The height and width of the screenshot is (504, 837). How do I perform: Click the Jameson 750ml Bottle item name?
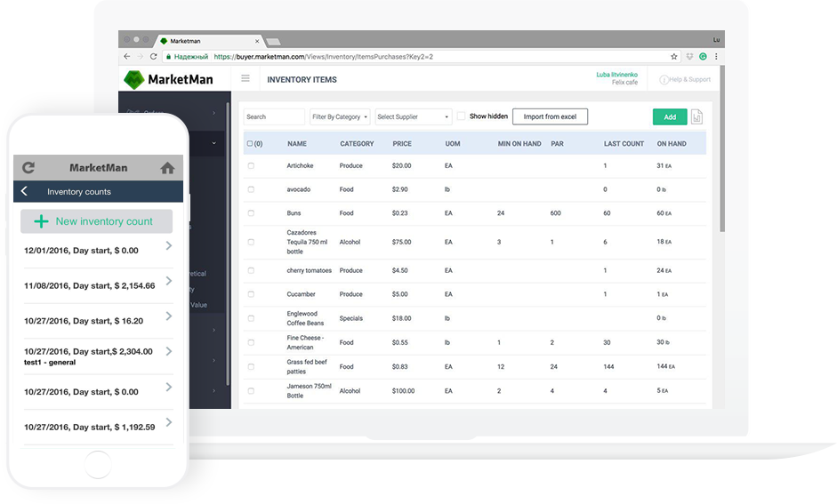click(309, 391)
